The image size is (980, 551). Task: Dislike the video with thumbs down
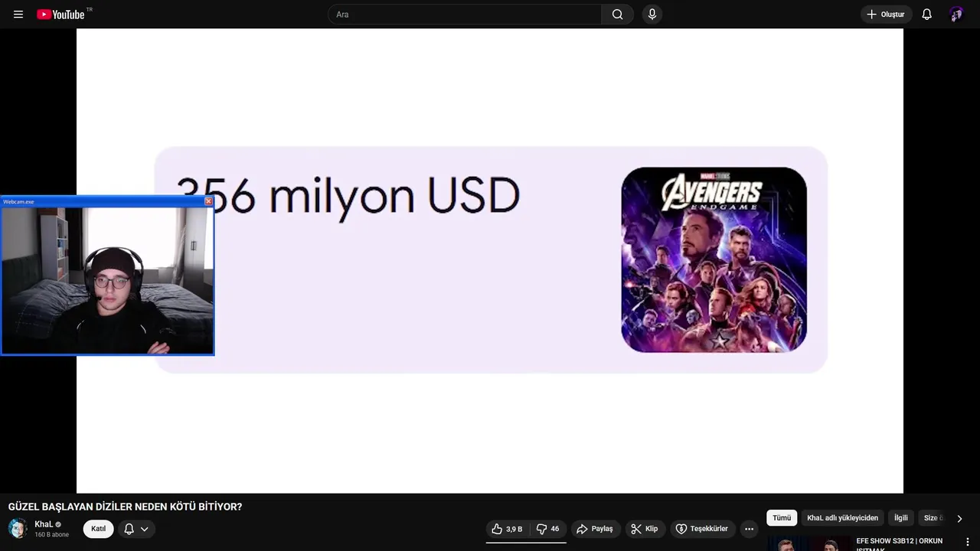tap(548, 529)
